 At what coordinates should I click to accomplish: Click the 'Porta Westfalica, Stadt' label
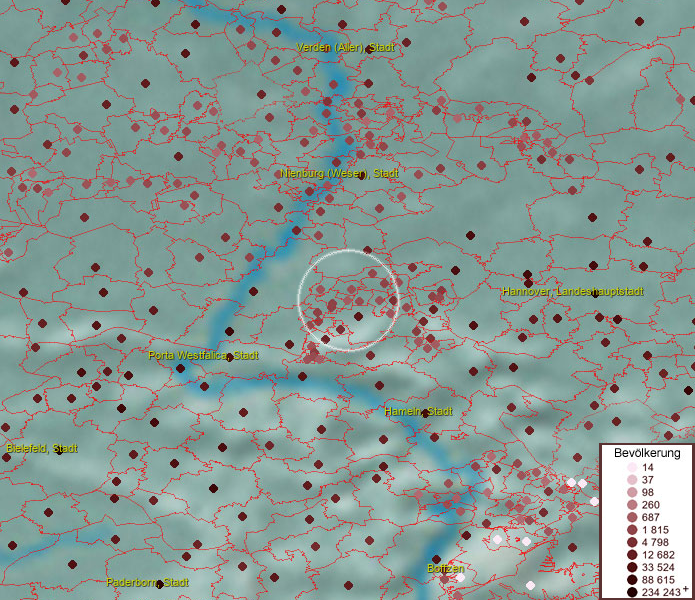[203, 355]
